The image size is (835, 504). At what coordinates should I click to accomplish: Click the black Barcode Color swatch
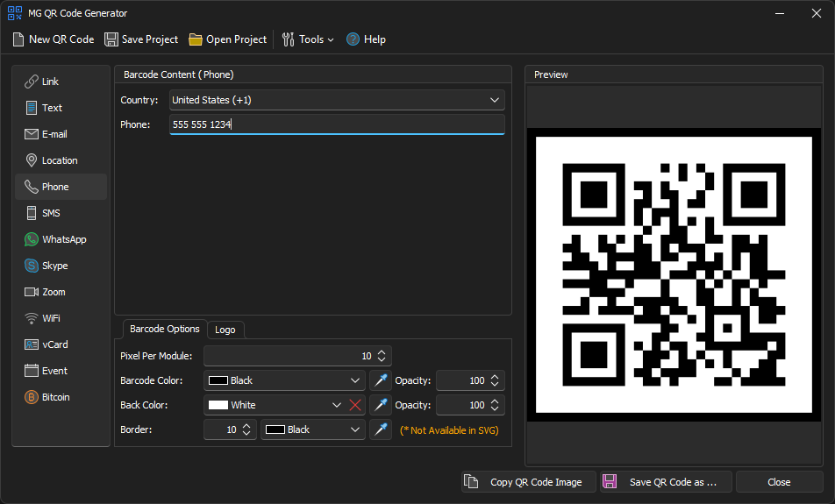coord(218,380)
